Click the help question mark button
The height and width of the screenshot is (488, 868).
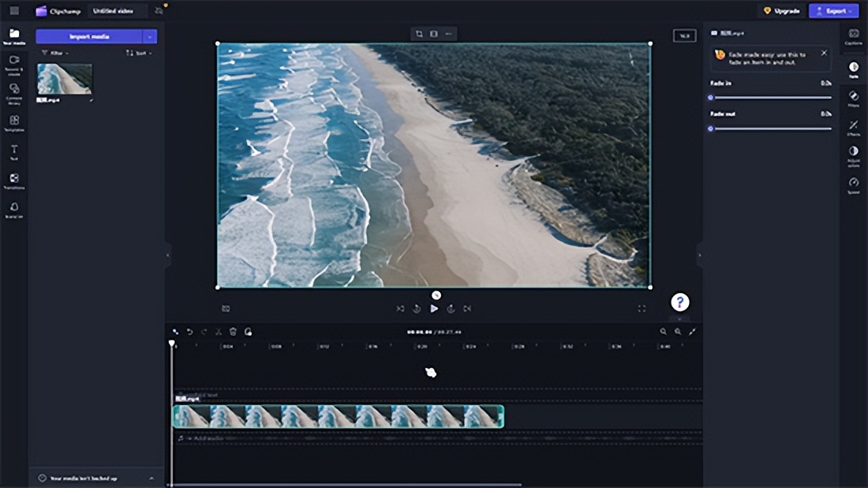pyautogui.click(x=679, y=302)
